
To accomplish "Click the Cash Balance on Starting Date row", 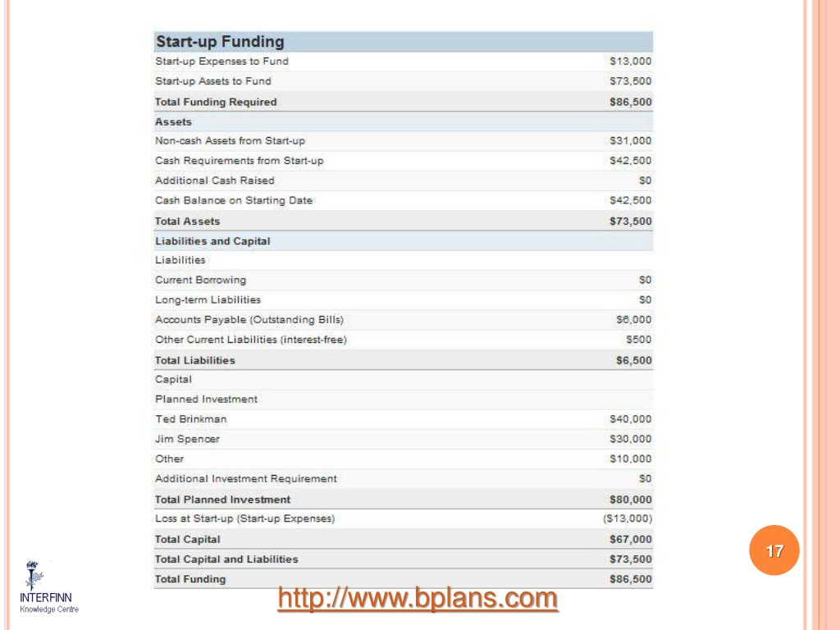I will tap(404, 200).
